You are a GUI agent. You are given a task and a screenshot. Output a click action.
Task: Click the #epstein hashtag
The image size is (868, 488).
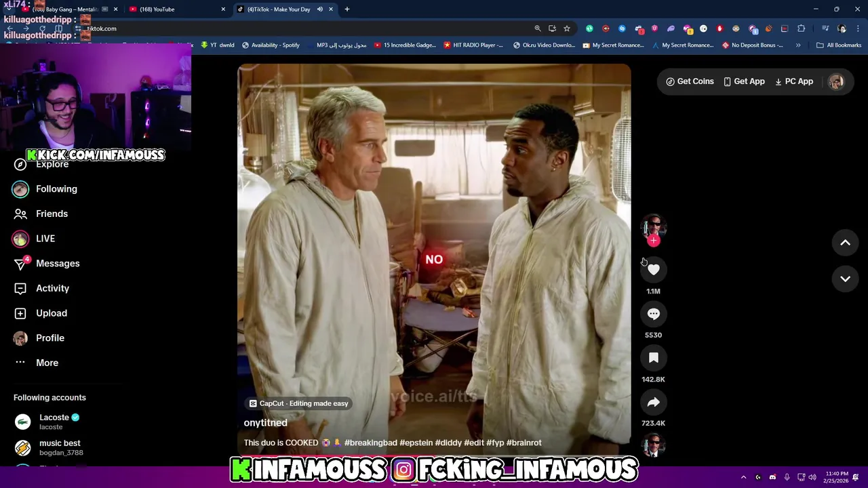(x=416, y=443)
